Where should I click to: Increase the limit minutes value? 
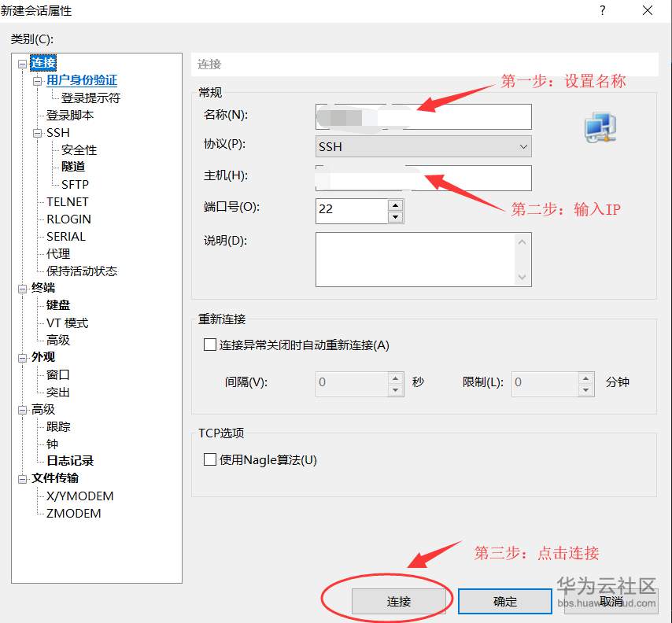point(586,378)
